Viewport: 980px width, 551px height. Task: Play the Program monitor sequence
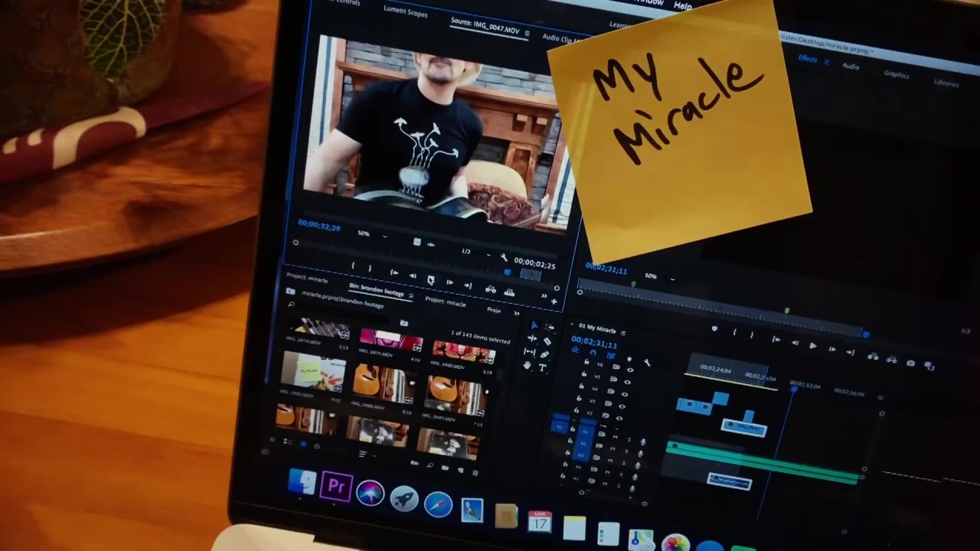(x=812, y=347)
